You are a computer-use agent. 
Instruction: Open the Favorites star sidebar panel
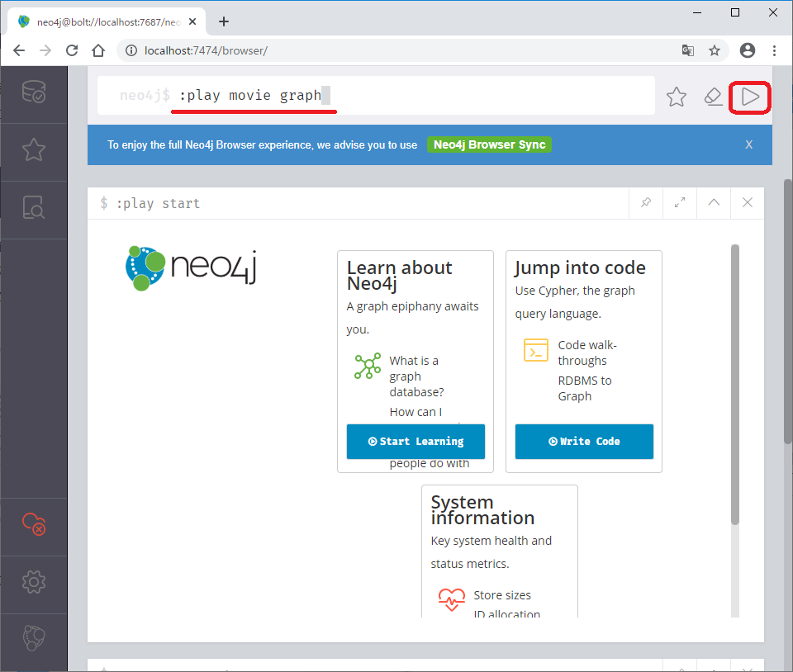[34, 149]
